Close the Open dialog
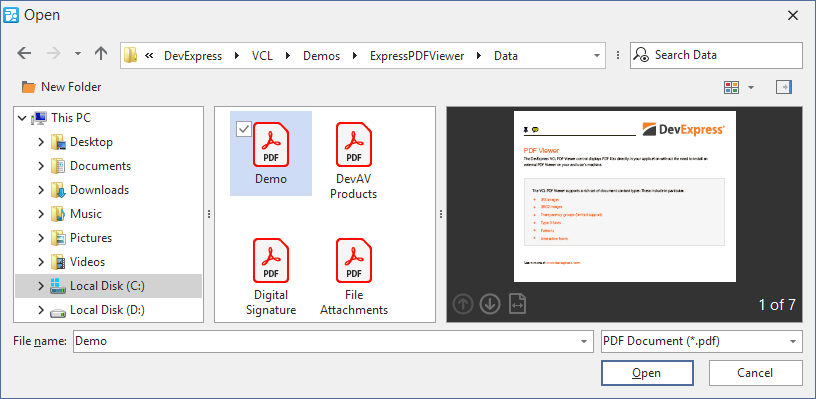The height and width of the screenshot is (399, 816). click(793, 16)
